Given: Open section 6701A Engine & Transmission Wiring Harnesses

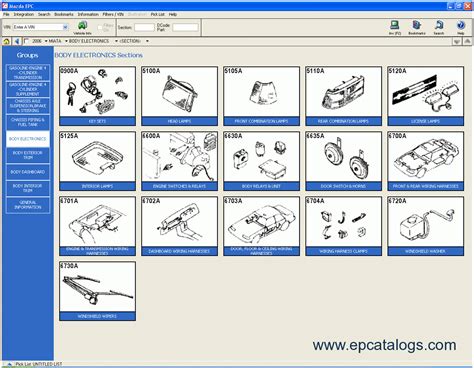Looking at the screenshot, I should point(97,226).
